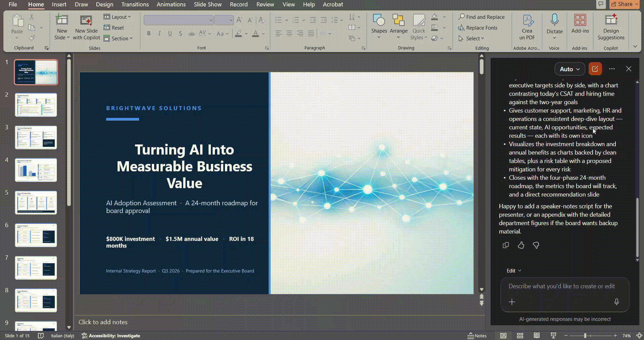This screenshot has height=340, width=644.
Task: Center the paragraph text
Action: click(289, 33)
